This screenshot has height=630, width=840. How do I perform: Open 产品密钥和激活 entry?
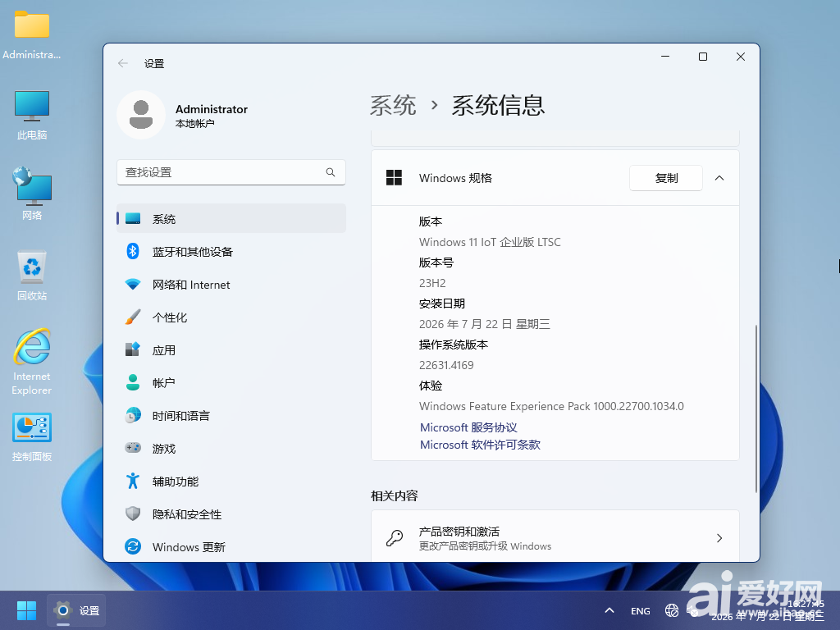click(x=555, y=536)
